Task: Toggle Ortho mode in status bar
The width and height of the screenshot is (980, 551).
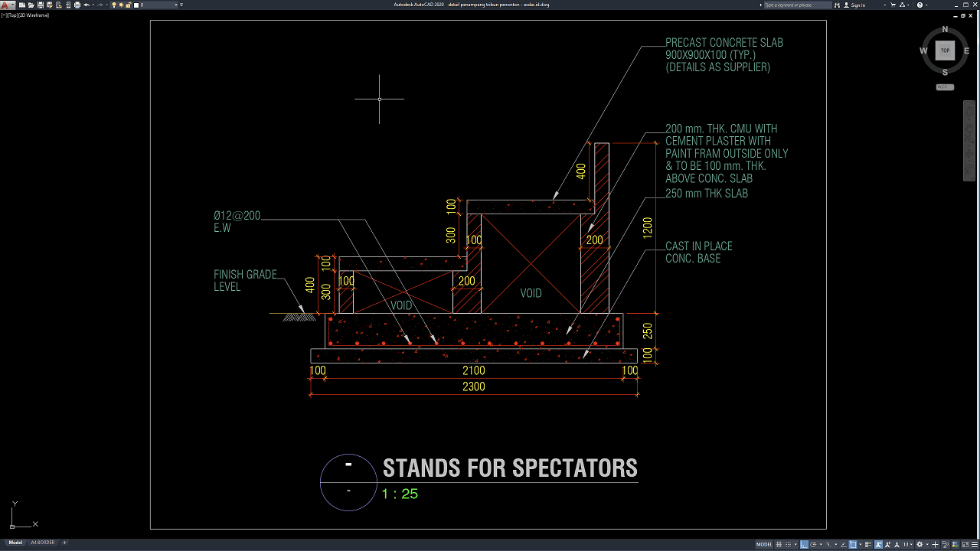Action: tap(804, 544)
